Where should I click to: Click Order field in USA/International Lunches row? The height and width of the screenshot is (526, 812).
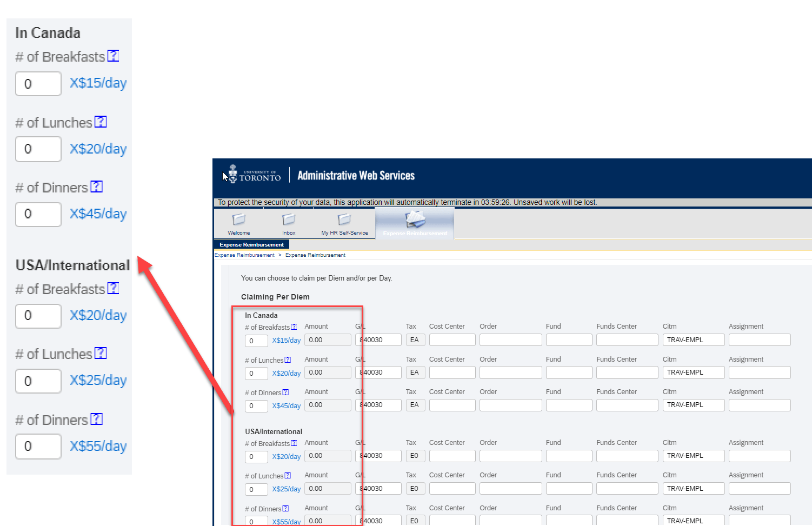tap(511, 489)
